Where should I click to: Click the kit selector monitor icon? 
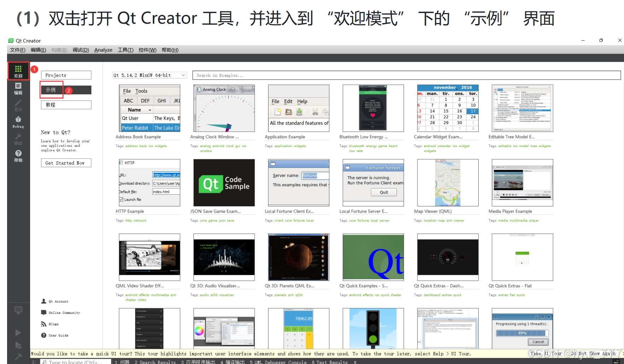click(x=18, y=310)
